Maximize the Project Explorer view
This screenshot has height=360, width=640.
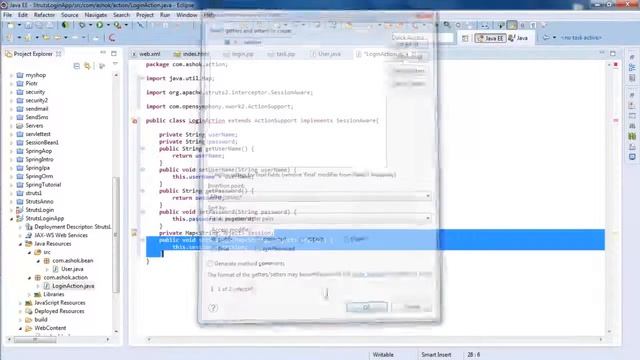click(114, 53)
